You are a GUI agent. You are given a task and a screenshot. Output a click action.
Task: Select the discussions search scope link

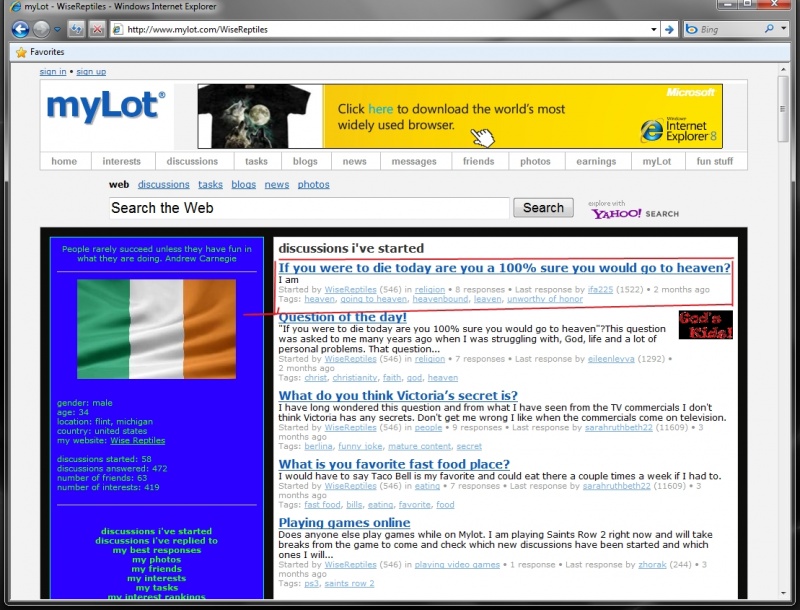(x=163, y=185)
